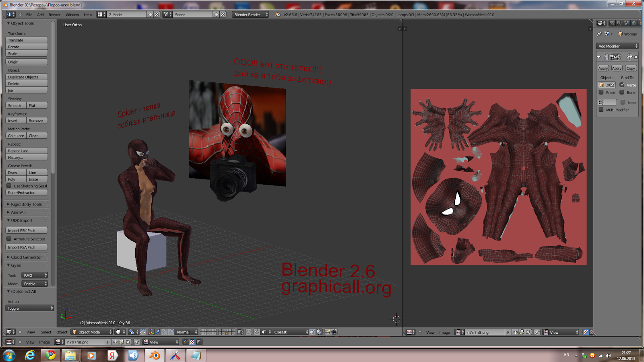Open the 3D View editor type selector
Image resolution: width=644 pixels, height=362 pixels.
click(10, 332)
